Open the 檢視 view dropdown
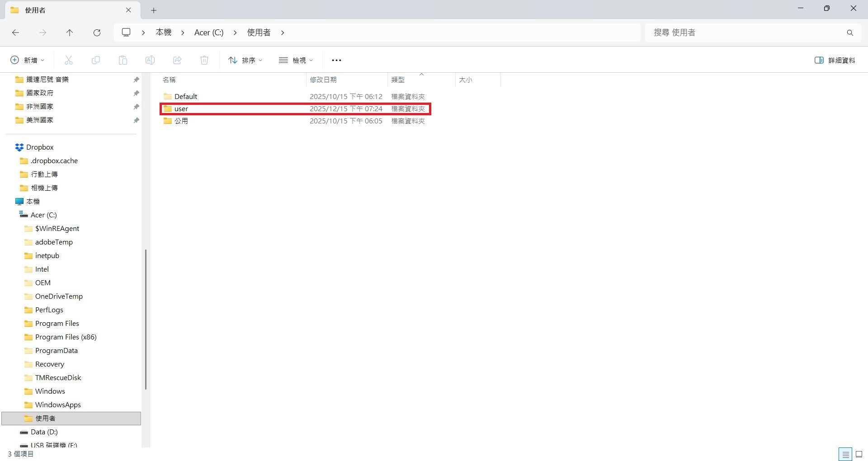Image resolution: width=868 pixels, height=461 pixels. [296, 60]
